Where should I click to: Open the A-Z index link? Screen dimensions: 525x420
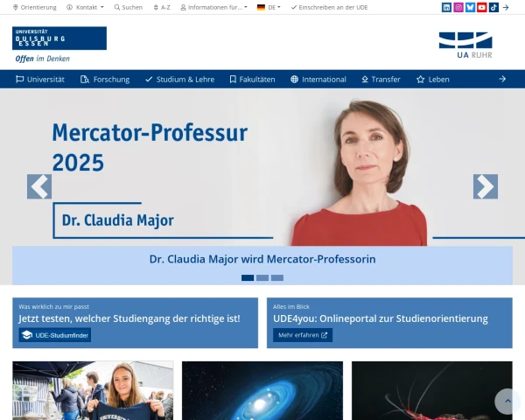click(162, 7)
